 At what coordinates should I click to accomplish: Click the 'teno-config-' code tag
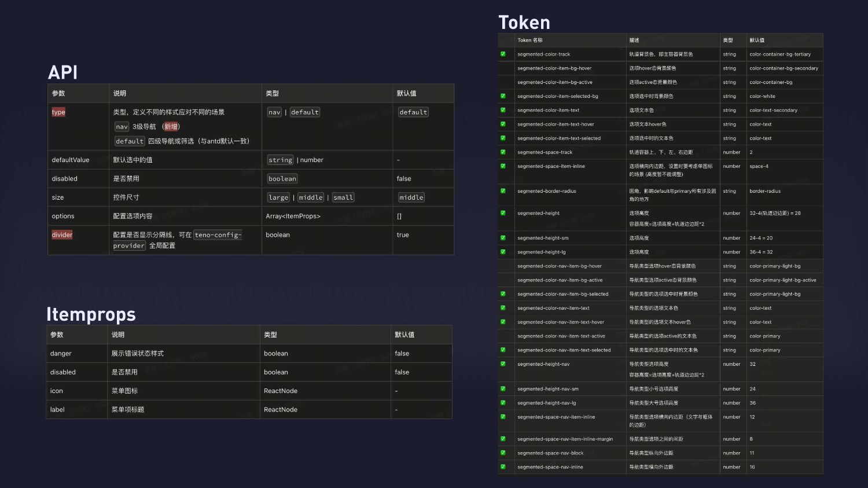coord(218,235)
